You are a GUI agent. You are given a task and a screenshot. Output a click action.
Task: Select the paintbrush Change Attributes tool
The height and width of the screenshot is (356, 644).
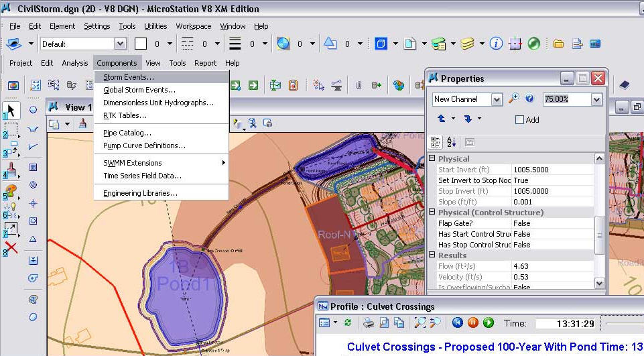coord(11,170)
